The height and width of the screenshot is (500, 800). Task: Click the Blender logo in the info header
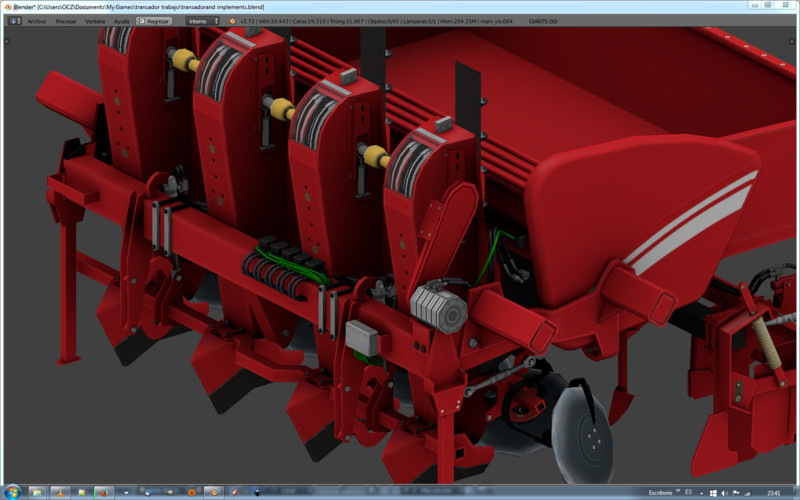[x=232, y=20]
